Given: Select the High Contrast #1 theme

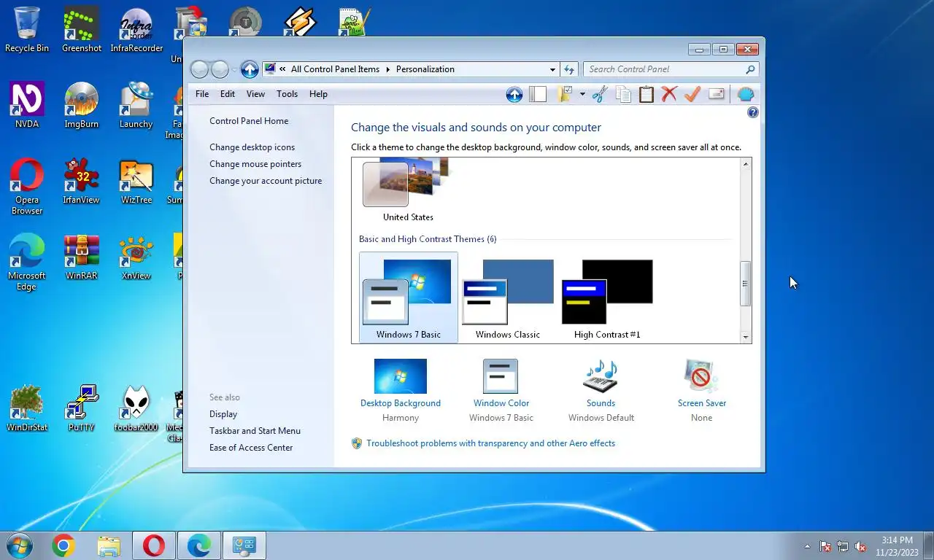Looking at the screenshot, I should (607, 297).
